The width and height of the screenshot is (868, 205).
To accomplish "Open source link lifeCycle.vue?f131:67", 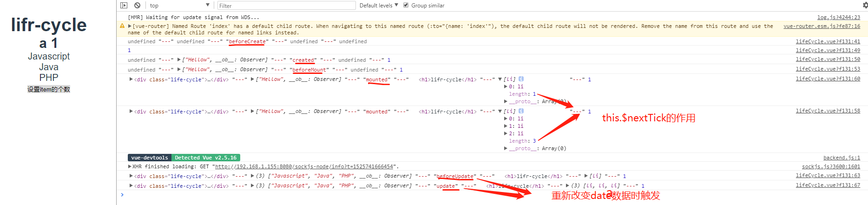I will tap(828, 185).
